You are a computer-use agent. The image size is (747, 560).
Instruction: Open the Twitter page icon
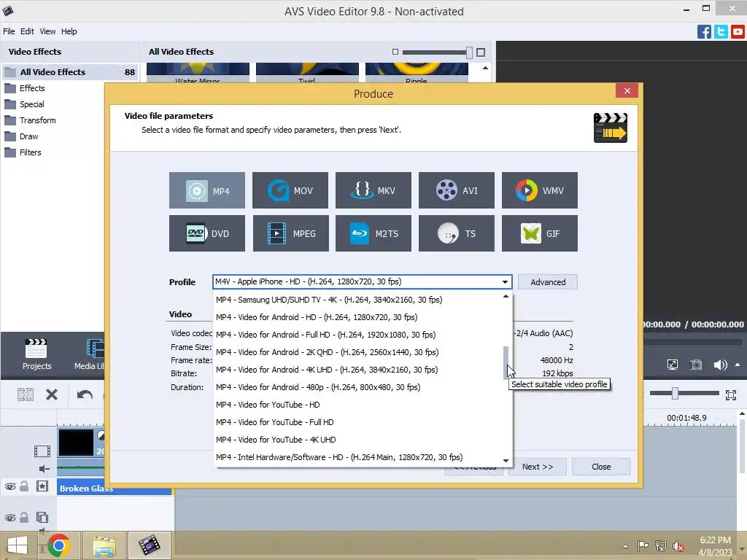[x=721, y=32]
